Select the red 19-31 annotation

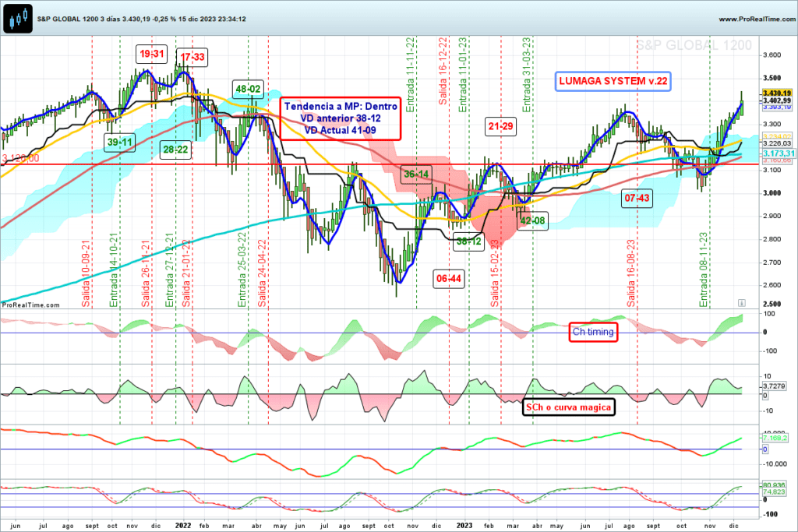pyautogui.click(x=152, y=54)
